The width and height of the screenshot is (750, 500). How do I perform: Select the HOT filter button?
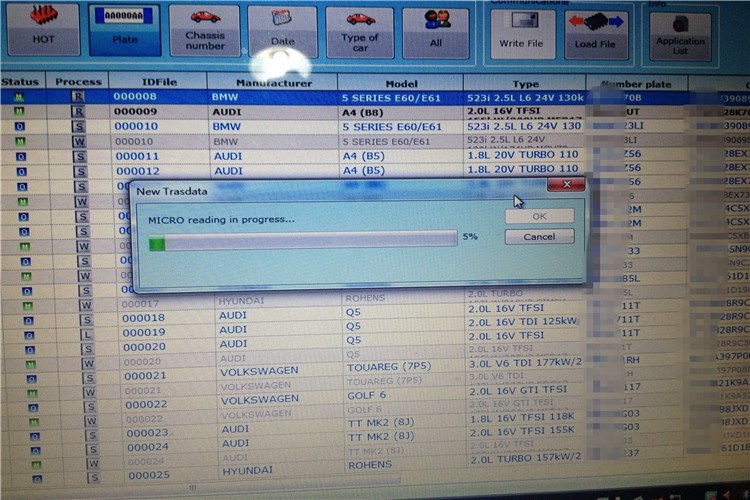[x=43, y=29]
